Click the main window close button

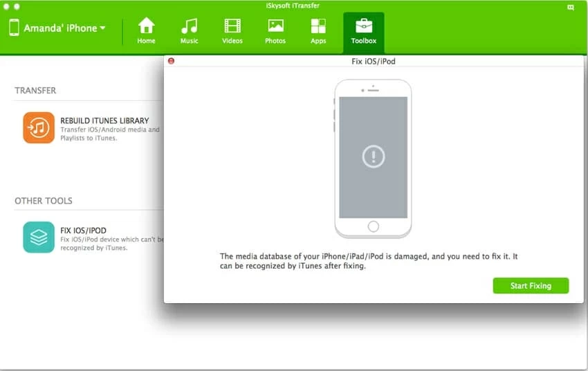pyautogui.click(x=6, y=6)
